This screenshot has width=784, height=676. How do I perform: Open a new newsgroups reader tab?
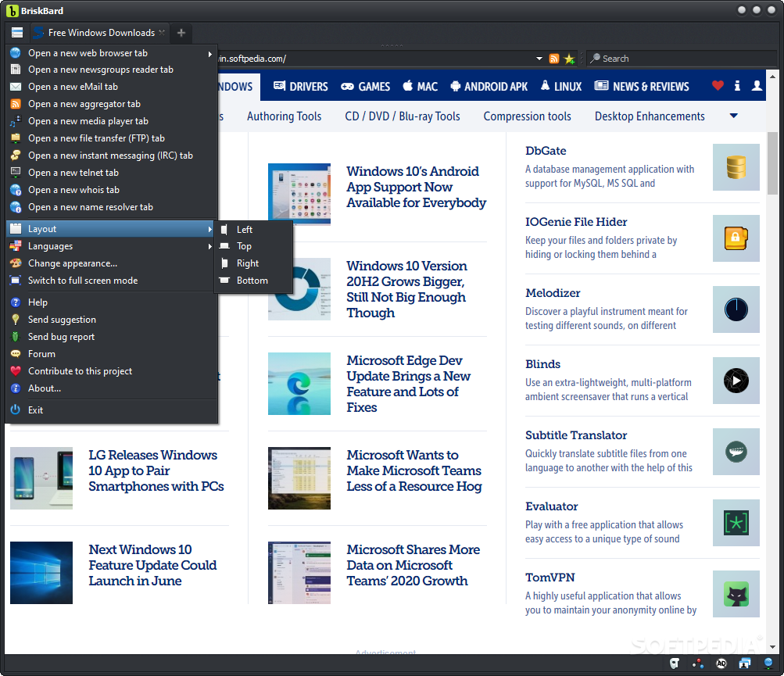pyautogui.click(x=112, y=70)
